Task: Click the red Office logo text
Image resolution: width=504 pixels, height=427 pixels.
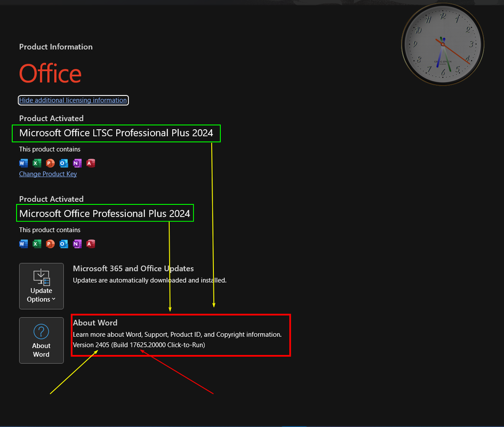Action: click(50, 73)
